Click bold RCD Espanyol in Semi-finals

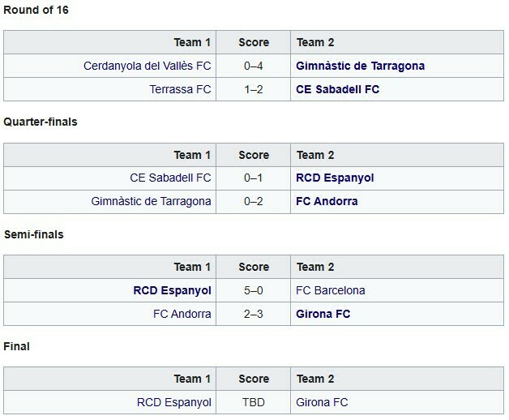(x=173, y=290)
